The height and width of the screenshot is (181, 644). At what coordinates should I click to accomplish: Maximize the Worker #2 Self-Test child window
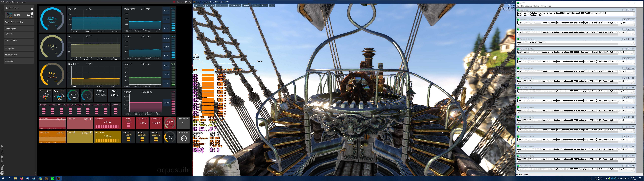click(x=629, y=29)
